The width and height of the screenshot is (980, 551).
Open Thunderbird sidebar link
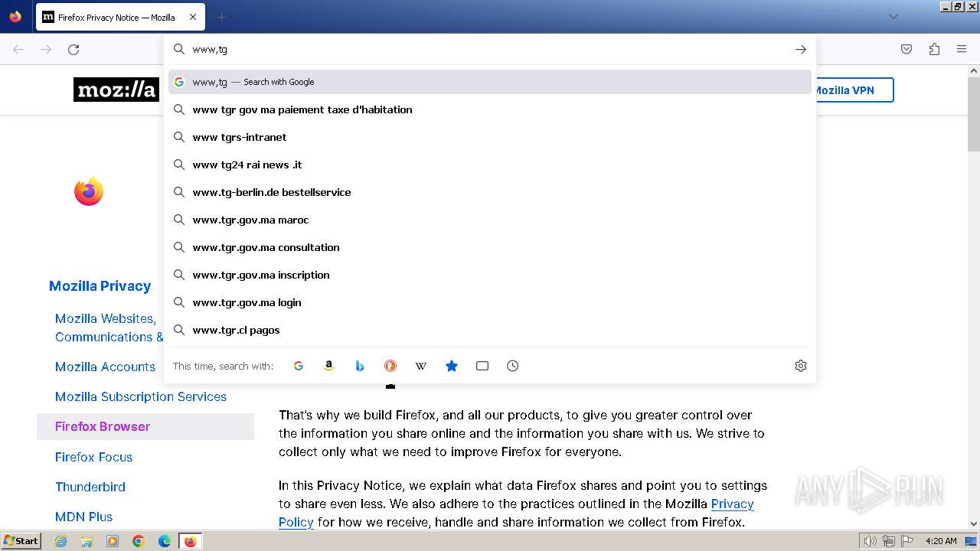pos(90,487)
